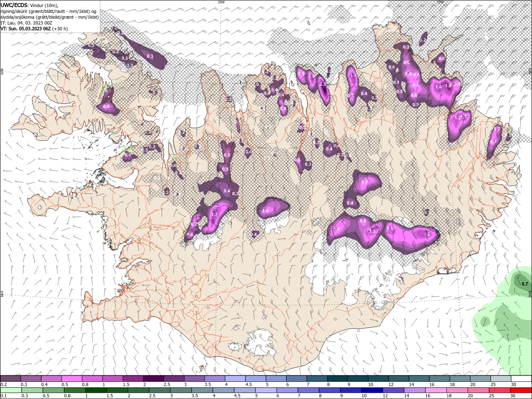Pick the green-row dark blue swatch at 10
Viewport: 532px width, 399px height.
click(372, 390)
